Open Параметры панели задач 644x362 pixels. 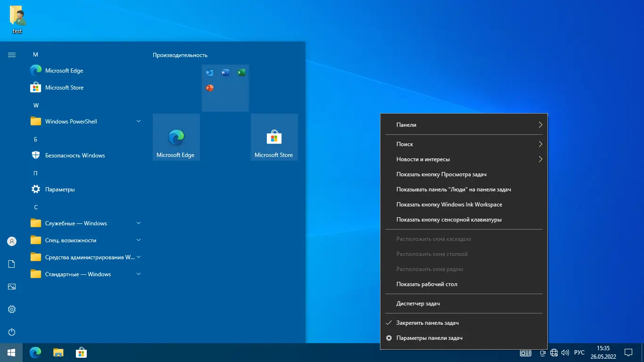click(464, 338)
